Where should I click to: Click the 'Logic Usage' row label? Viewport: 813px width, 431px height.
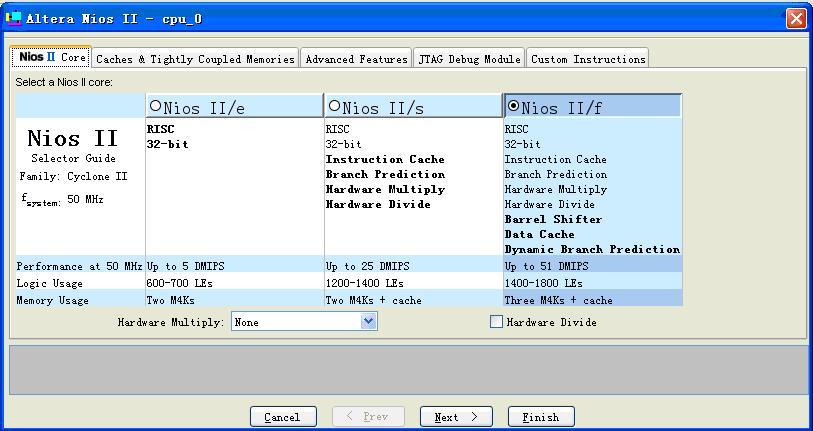50,283
